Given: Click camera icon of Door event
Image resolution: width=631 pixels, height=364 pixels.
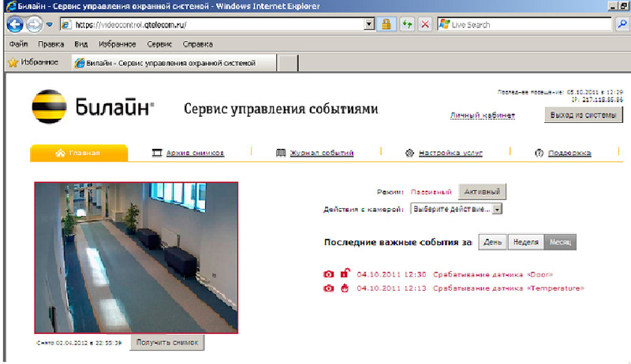Looking at the screenshot, I should (x=329, y=274).
